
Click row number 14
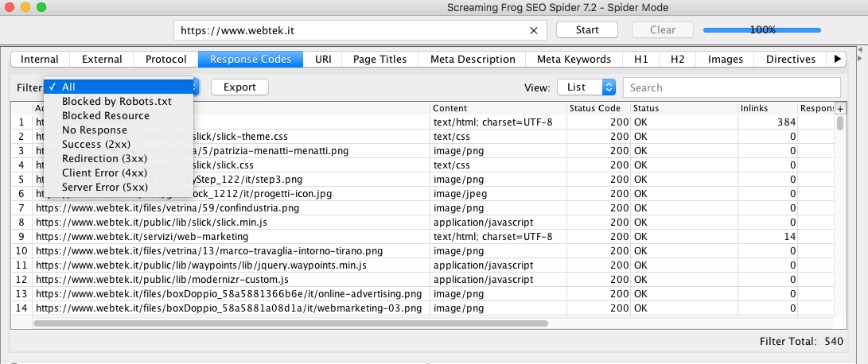21,308
